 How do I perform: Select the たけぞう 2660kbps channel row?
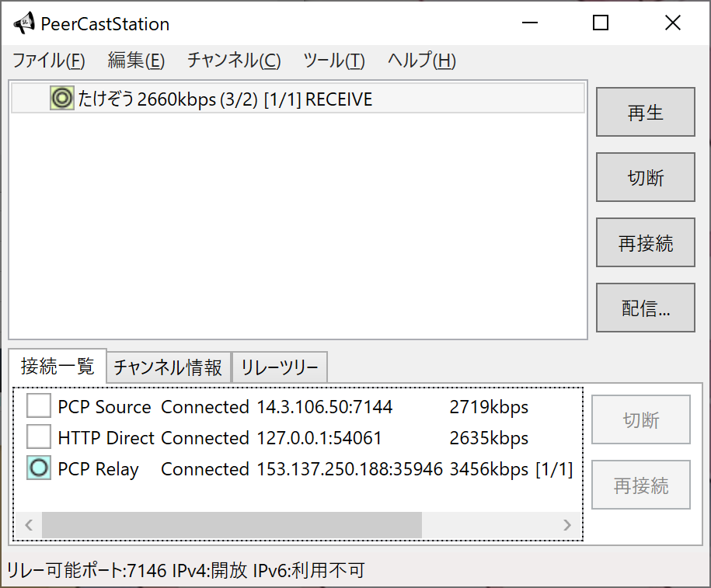click(298, 98)
